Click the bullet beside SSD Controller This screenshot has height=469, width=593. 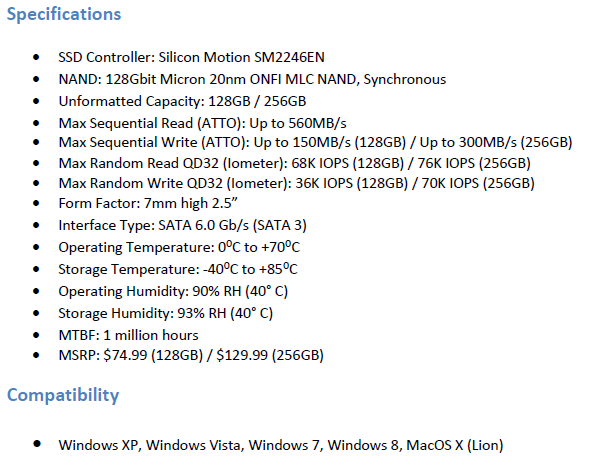[36, 57]
